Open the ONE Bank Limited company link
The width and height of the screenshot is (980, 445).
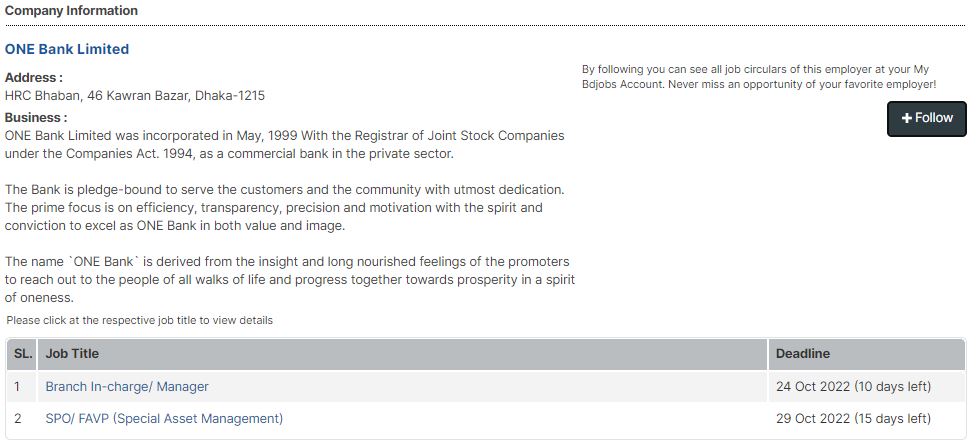[67, 49]
